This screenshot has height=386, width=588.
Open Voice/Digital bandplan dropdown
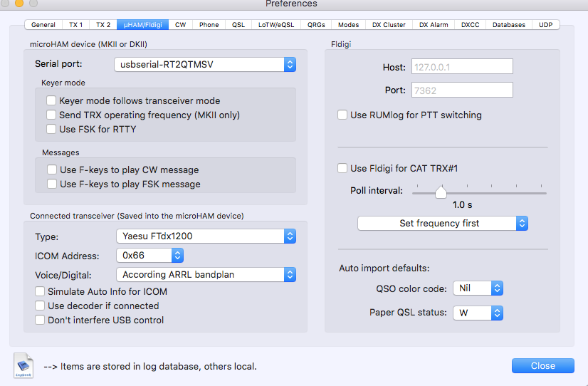(x=205, y=274)
